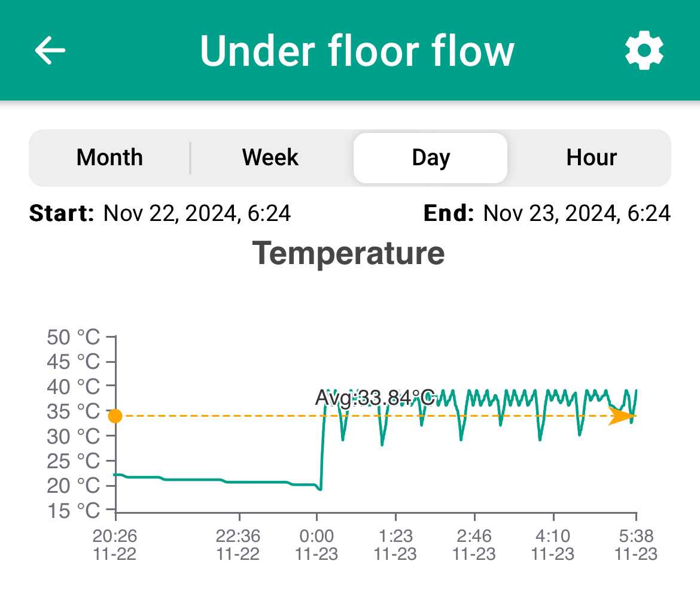Choose the Day view tab

click(430, 157)
